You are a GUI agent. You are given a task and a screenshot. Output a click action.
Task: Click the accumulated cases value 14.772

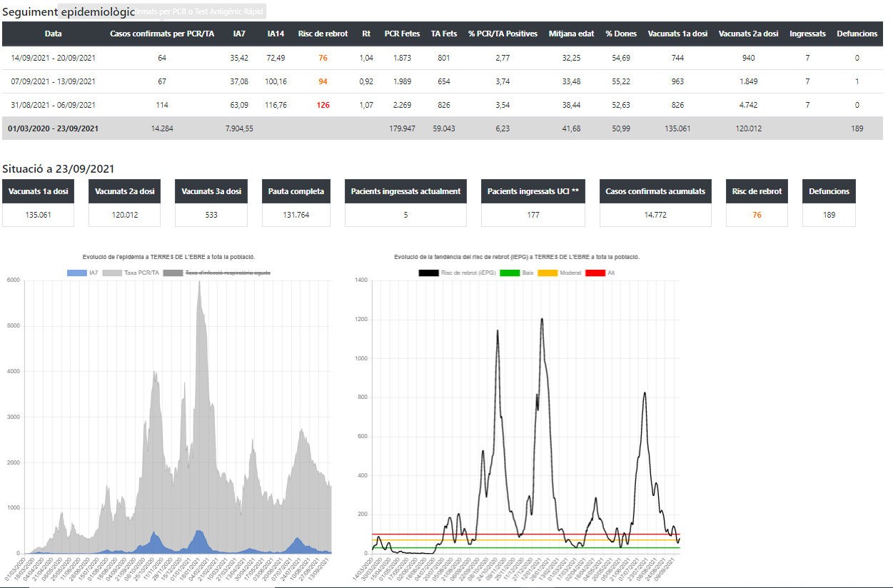pyautogui.click(x=655, y=215)
